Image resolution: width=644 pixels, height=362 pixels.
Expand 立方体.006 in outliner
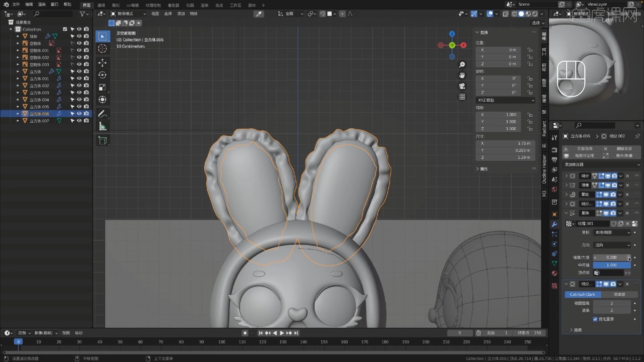(18, 114)
